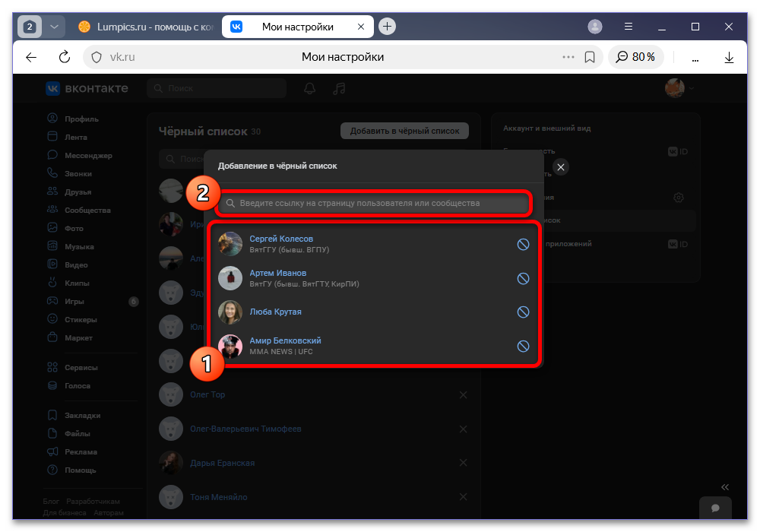Click the Видео sidebar icon
Screen dimensions: 760x532
52,264
